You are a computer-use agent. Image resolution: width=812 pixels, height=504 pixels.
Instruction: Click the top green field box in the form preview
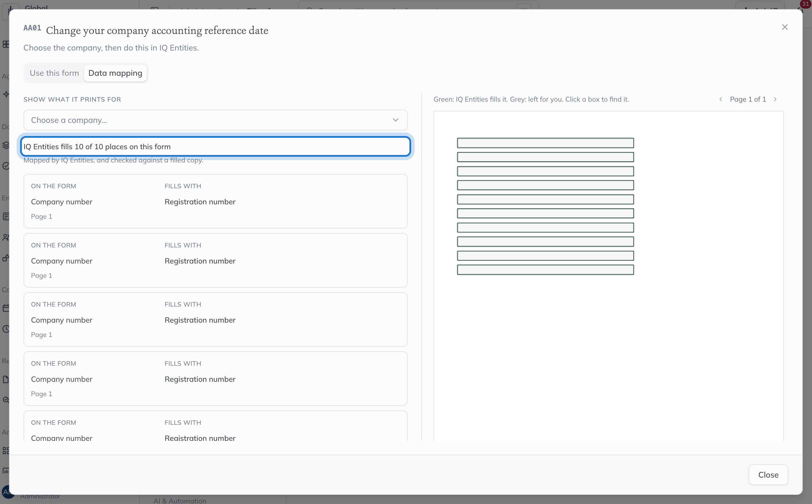pos(545,143)
